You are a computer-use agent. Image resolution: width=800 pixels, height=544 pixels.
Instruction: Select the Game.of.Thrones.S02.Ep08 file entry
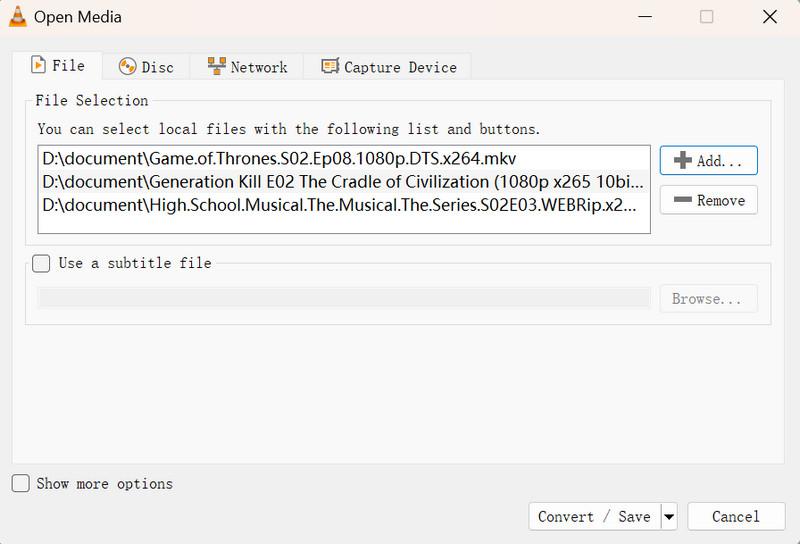point(344,159)
